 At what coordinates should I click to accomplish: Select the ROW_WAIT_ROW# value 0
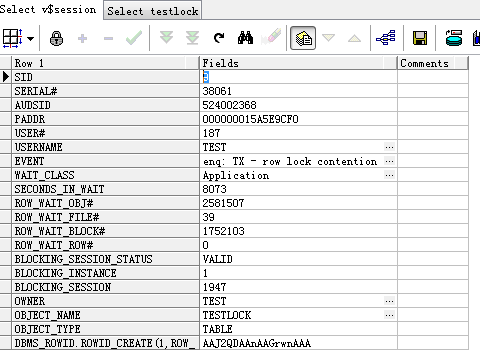click(x=206, y=245)
